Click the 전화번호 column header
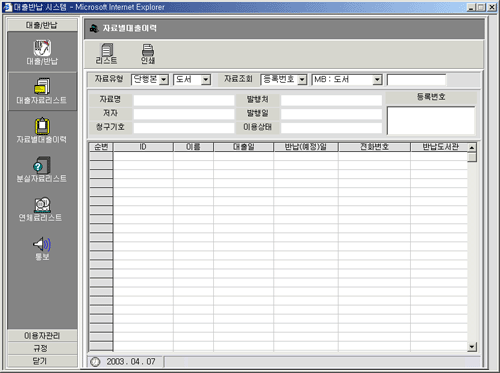This screenshot has height=373, width=500. point(374,147)
